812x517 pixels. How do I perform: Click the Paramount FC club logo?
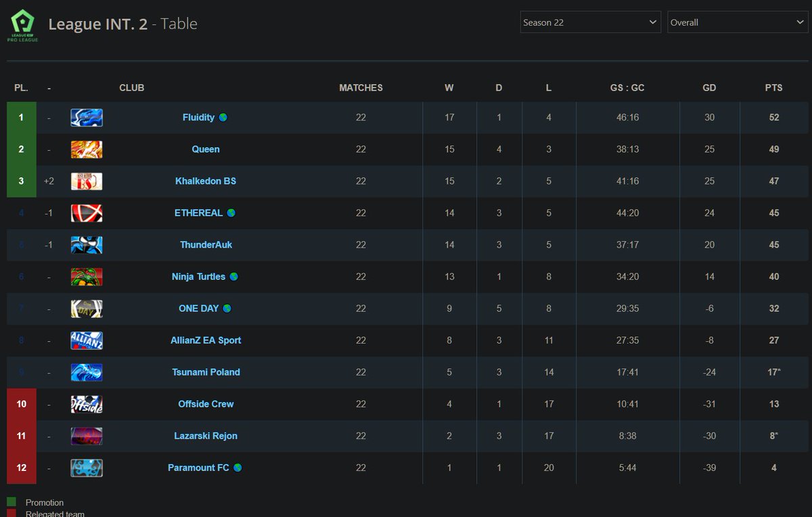pyautogui.click(x=87, y=468)
